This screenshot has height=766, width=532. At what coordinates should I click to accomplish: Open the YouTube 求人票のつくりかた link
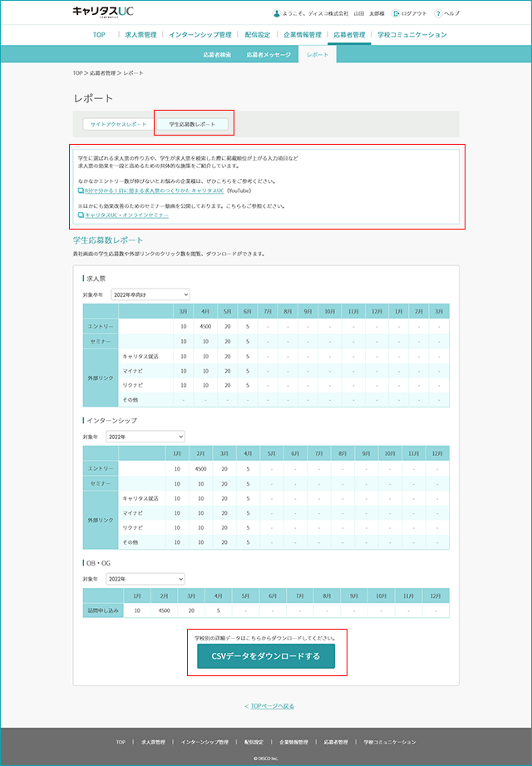(155, 191)
